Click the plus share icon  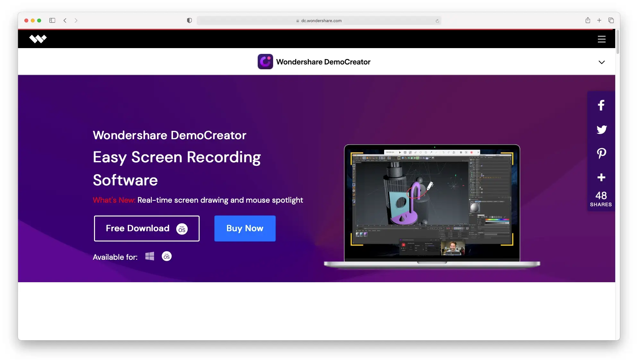pyautogui.click(x=601, y=177)
